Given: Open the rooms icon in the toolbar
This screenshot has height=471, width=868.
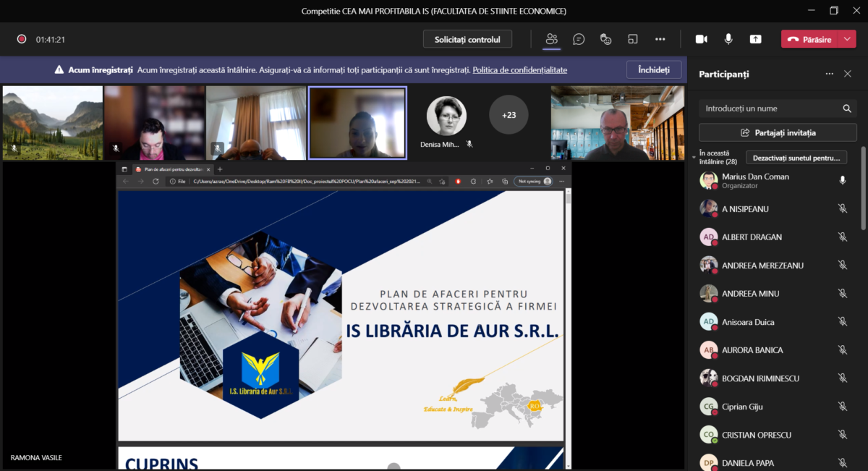Looking at the screenshot, I should pyautogui.click(x=633, y=39).
